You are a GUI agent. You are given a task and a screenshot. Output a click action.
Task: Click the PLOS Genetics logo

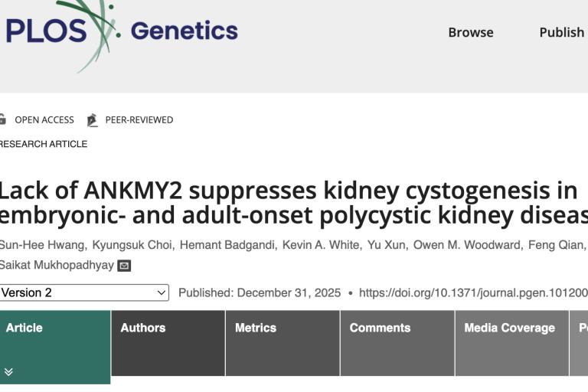tap(122, 31)
